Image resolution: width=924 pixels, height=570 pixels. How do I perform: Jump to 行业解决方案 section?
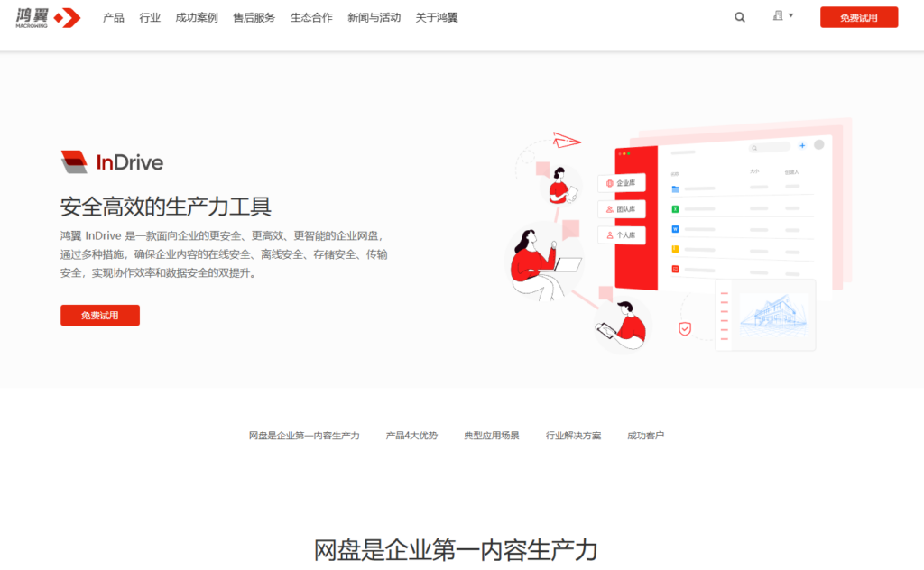573,436
